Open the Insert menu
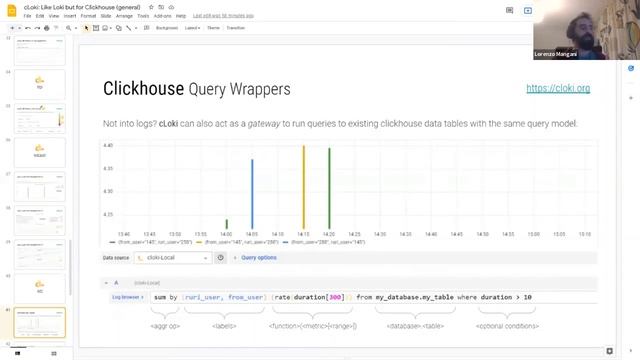Image resolution: width=640 pixels, height=360 pixels. click(70, 16)
